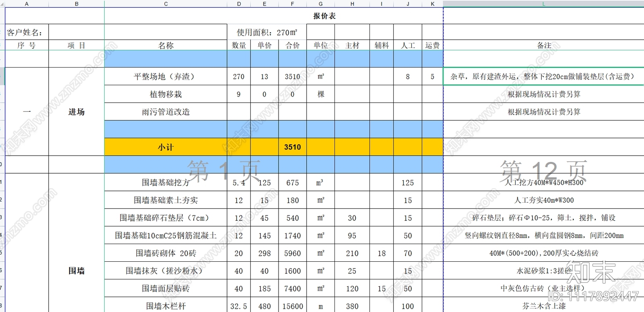Click the 运费 header cell

(433, 45)
